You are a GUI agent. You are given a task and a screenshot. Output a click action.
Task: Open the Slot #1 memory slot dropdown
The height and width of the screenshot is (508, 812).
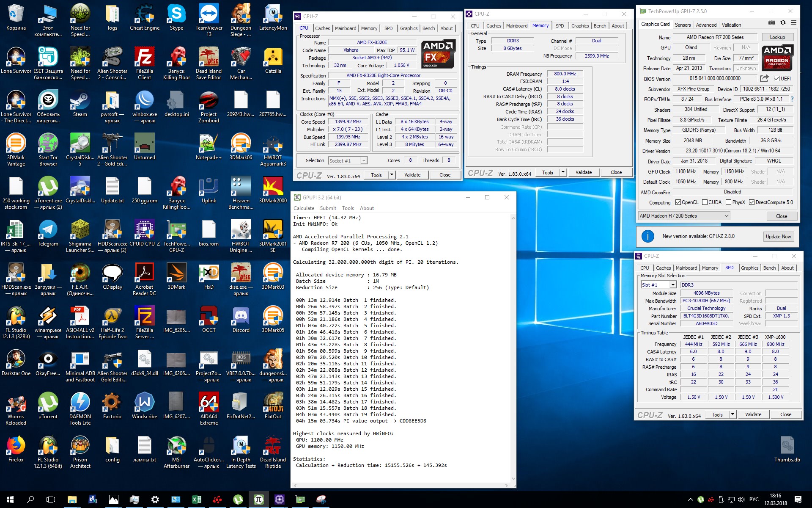[658, 285]
